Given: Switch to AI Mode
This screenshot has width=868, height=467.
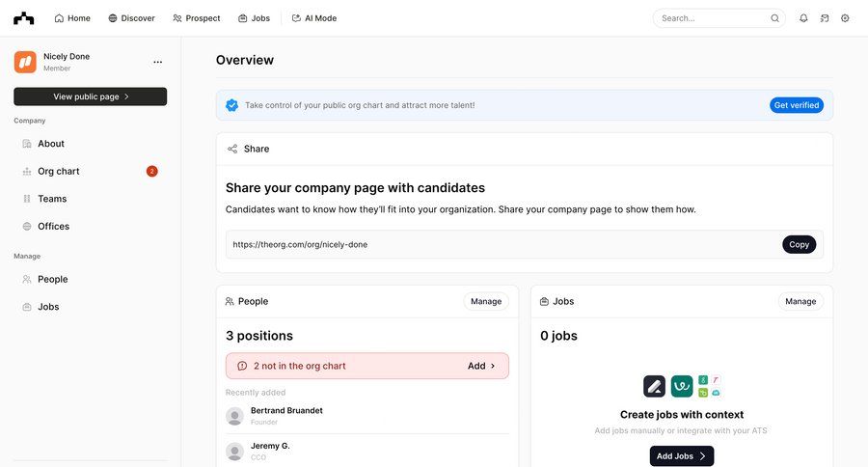Looking at the screenshot, I should (314, 18).
